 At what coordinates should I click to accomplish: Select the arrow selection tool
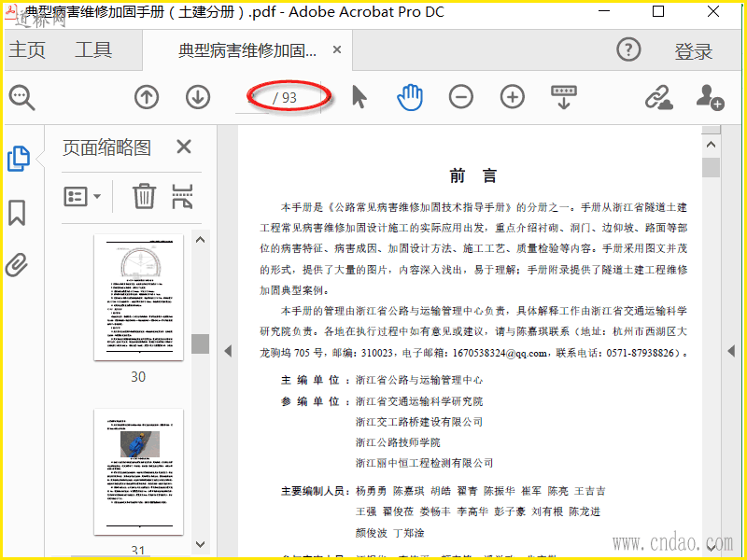(x=359, y=97)
